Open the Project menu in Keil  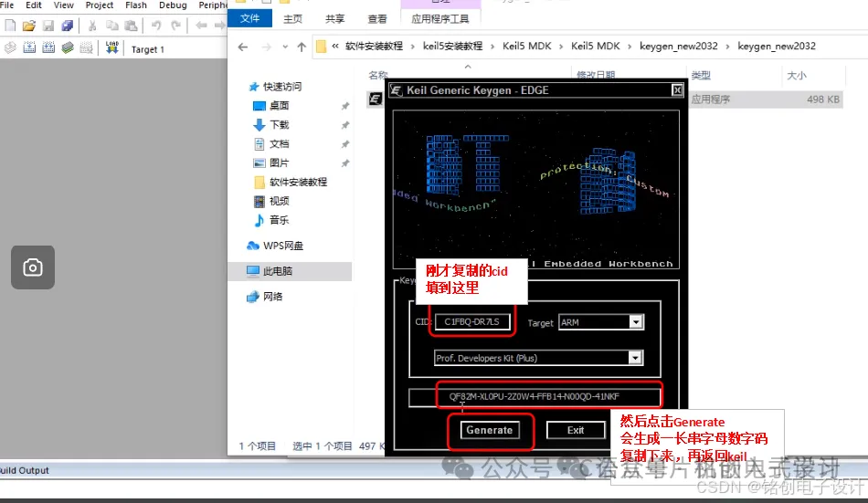tap(99, 5)
